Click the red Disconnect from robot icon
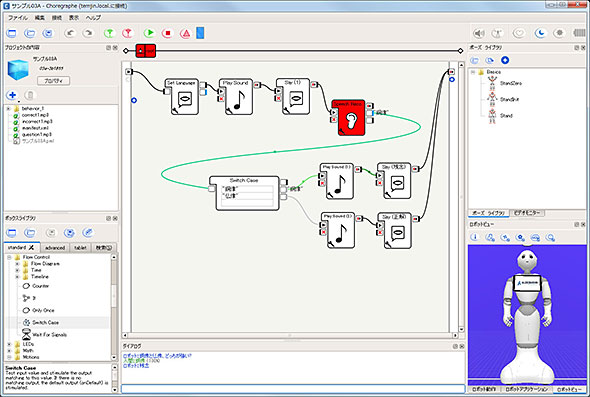590x397 pixels. (128, 33)
